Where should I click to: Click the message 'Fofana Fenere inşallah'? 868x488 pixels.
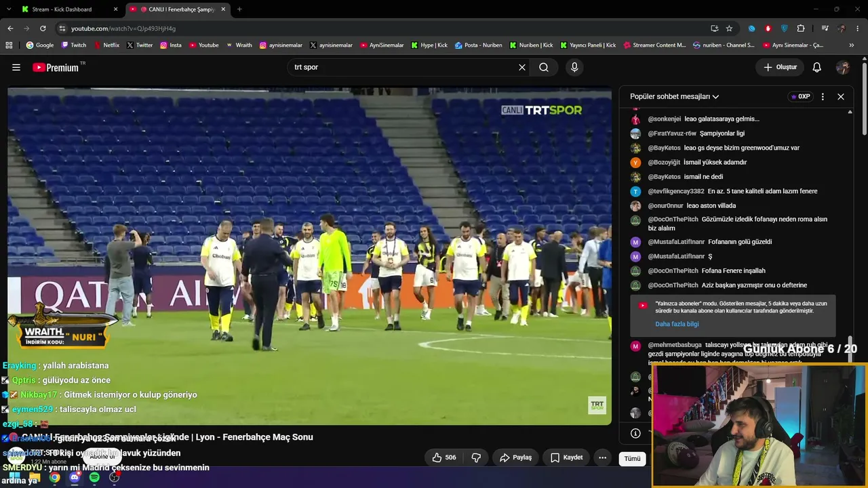(x=733, y=270)
